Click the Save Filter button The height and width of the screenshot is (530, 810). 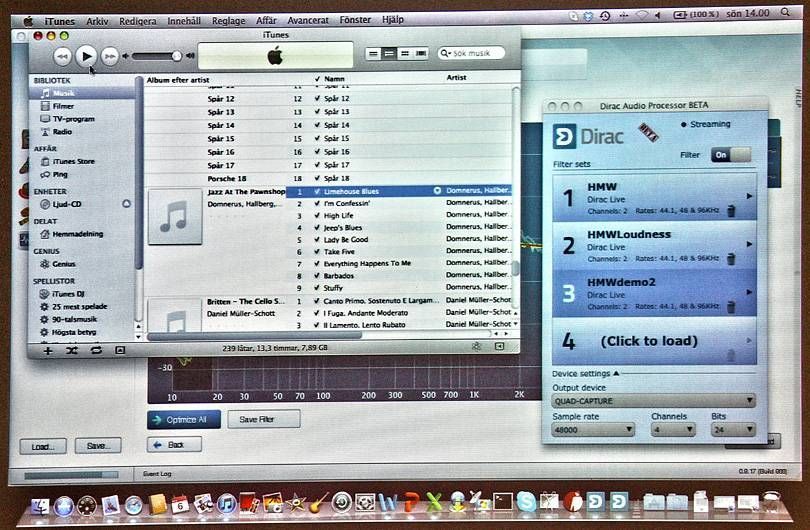click(x=264, y=420)
